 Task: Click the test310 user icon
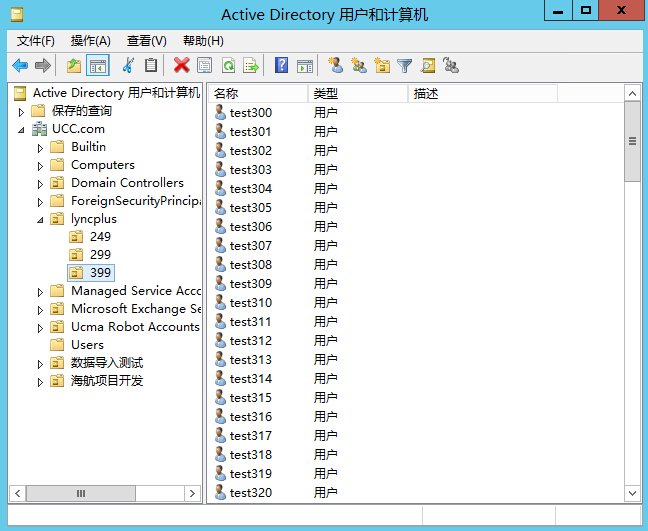220,302
